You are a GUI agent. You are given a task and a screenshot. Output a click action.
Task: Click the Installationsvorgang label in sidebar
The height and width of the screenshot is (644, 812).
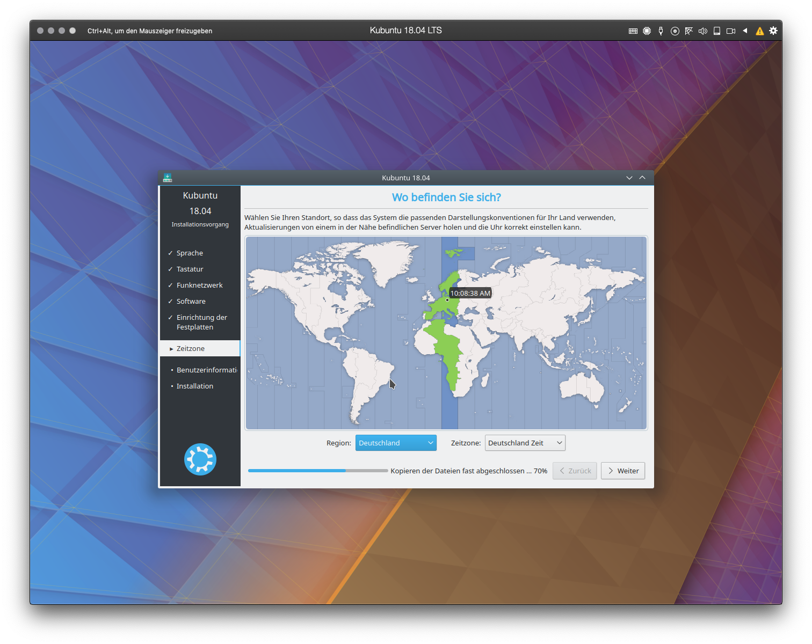click(200, 224)
